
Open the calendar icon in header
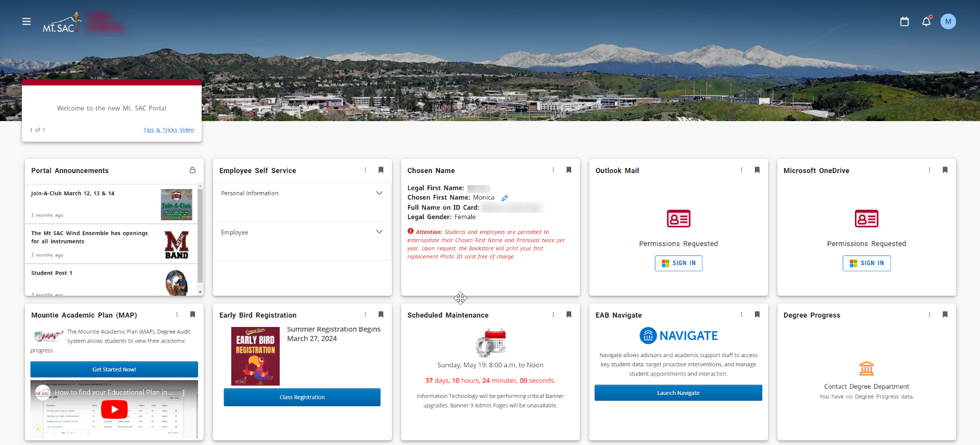click(904, 21)
